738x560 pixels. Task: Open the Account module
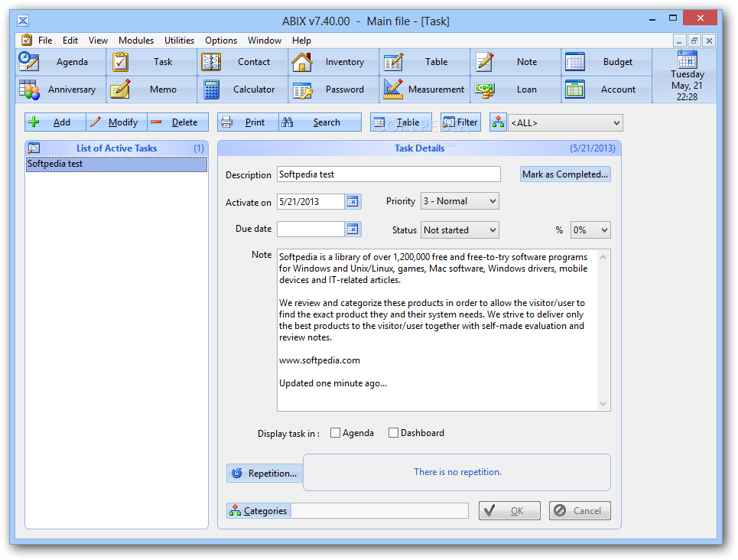(x=606, y=89)
